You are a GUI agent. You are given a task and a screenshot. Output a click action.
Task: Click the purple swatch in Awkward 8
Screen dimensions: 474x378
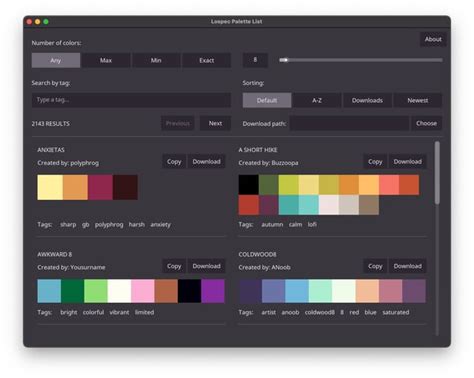213,291
